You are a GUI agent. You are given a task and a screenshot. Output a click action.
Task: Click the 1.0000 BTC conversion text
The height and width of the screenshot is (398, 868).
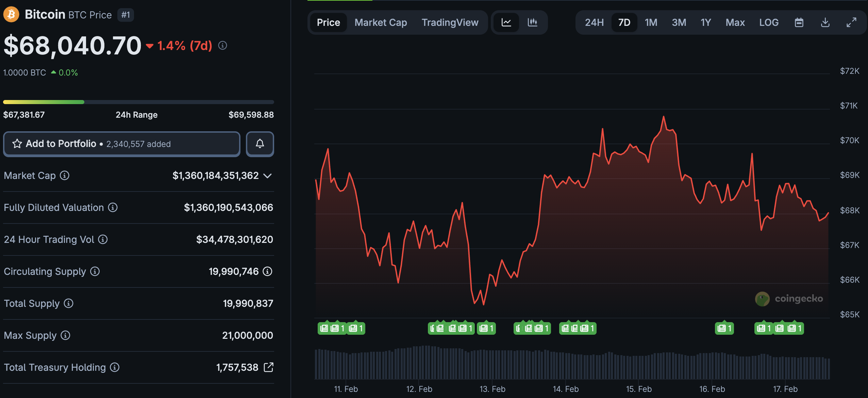coord(24,72)
